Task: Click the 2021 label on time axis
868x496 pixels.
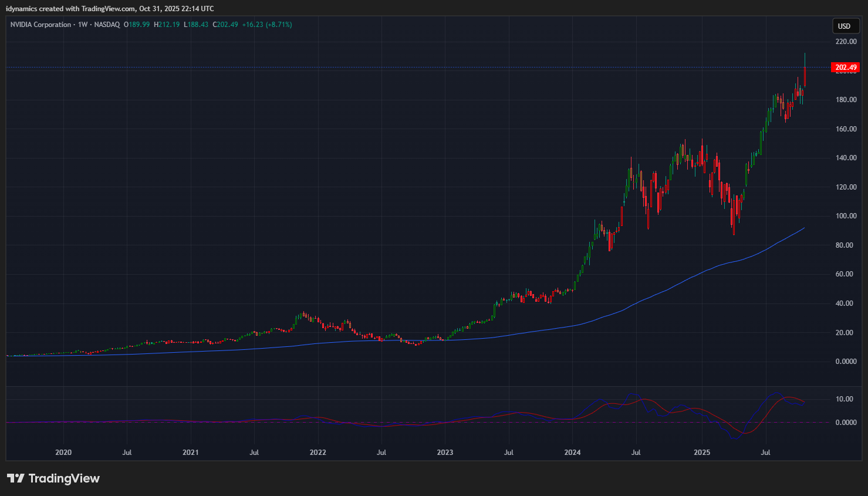Action: click(191, 453)
